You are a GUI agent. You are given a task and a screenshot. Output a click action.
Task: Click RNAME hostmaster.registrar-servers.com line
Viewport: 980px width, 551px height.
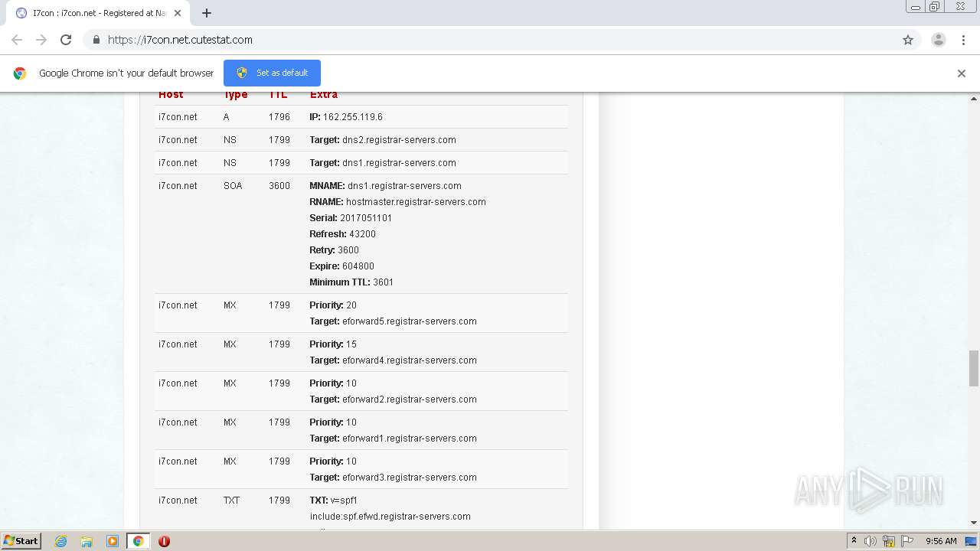[397, 202]
